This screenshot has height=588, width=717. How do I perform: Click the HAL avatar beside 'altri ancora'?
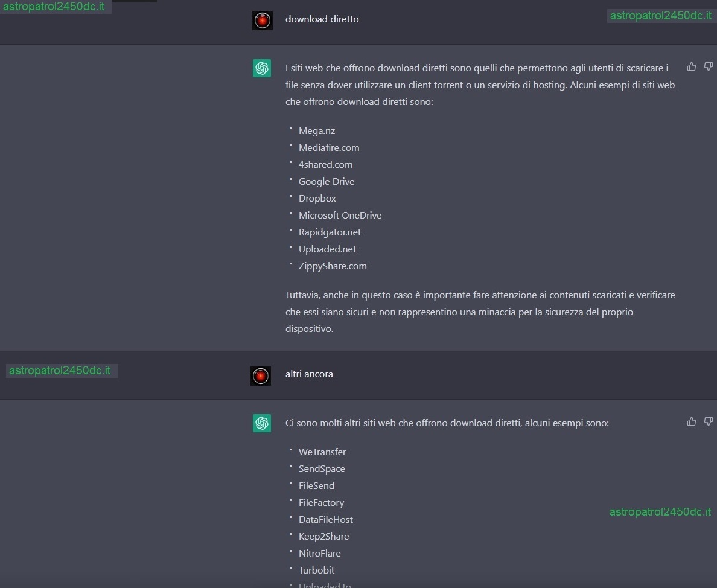261,376
